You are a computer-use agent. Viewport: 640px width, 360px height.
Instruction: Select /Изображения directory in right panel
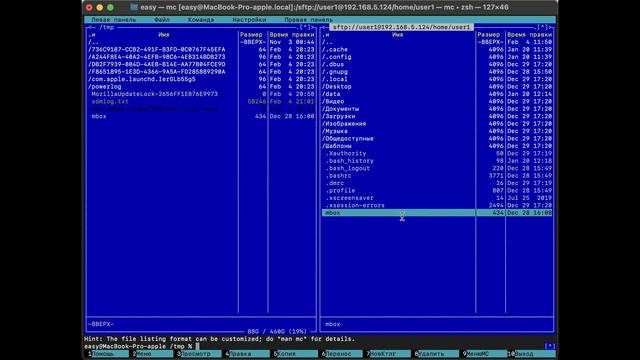(437, 124)
